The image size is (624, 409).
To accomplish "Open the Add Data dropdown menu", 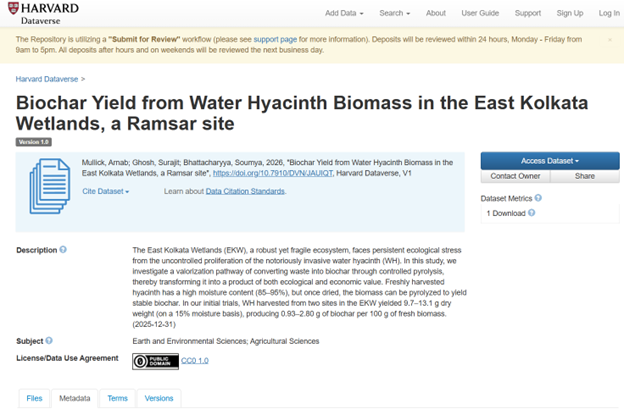I will [x=343, y=13].
